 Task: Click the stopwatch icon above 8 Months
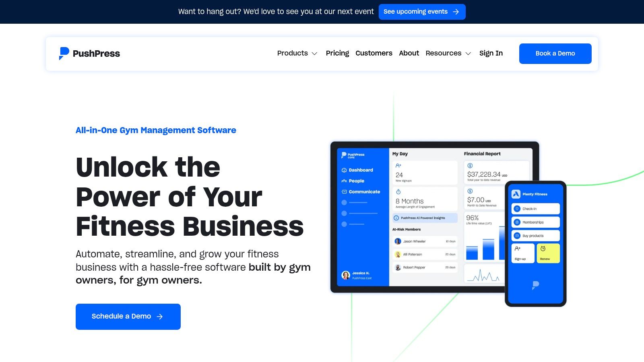(x=398, y=192)
